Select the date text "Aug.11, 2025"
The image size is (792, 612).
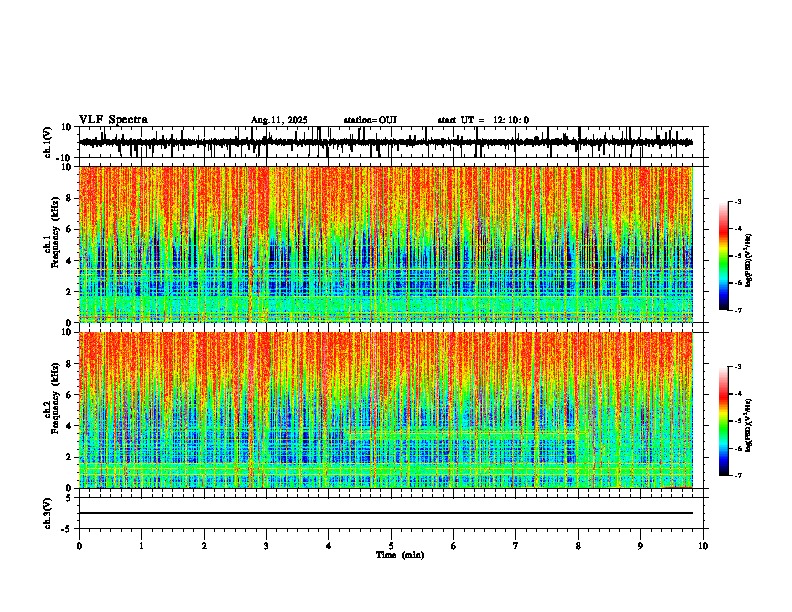click(x=279, y=120)
